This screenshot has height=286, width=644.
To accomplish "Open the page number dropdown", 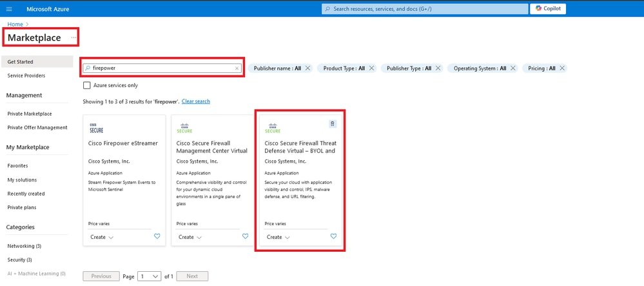I will 150,276.
